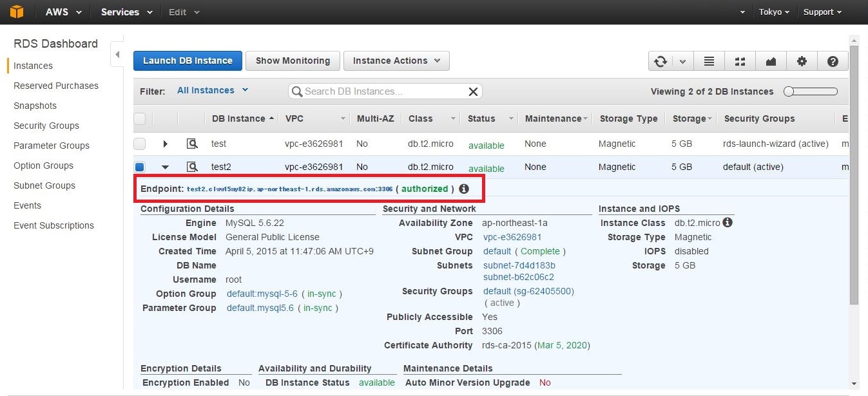This screenshot has width=868, height=396.
Task: Open the default.mysql5.6 parameter group link
Action: tap(260, 308)
